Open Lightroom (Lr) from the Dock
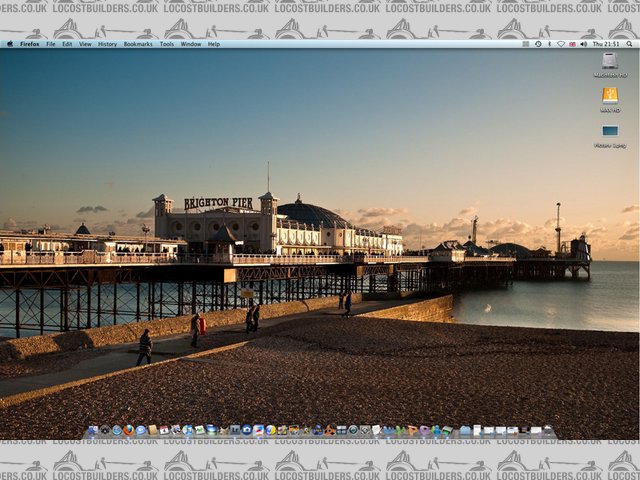Image resolution: width=640 pixels, height=480 pixels. coord(234,430)
